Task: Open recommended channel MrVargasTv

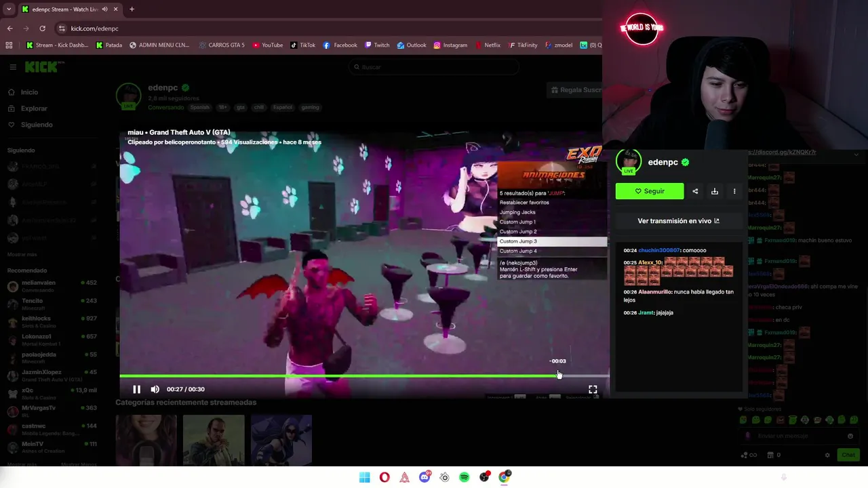Action: point(52,411)
